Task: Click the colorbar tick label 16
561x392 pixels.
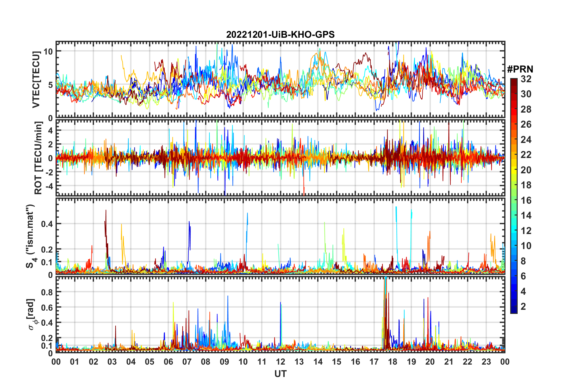Action: (526, 200)
